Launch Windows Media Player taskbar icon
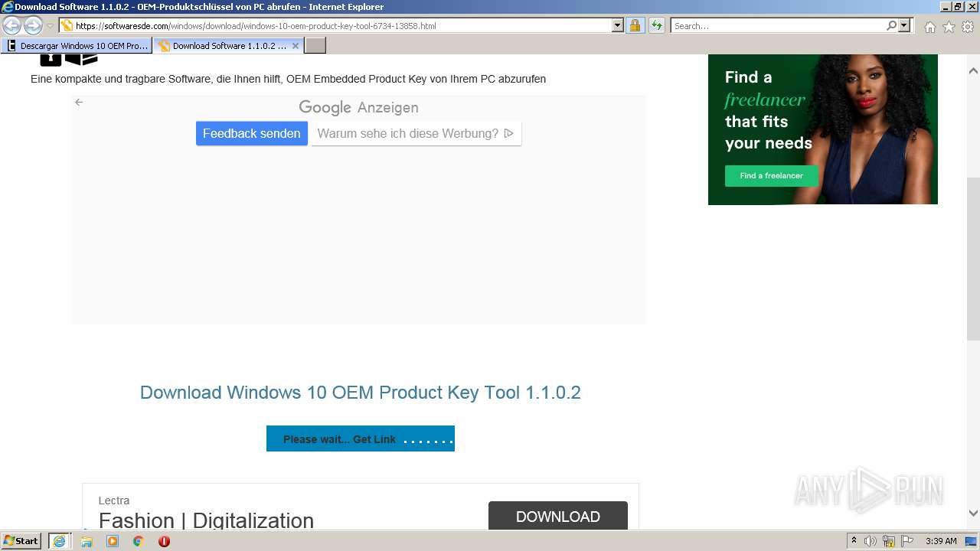 click(x=113, y=541)
